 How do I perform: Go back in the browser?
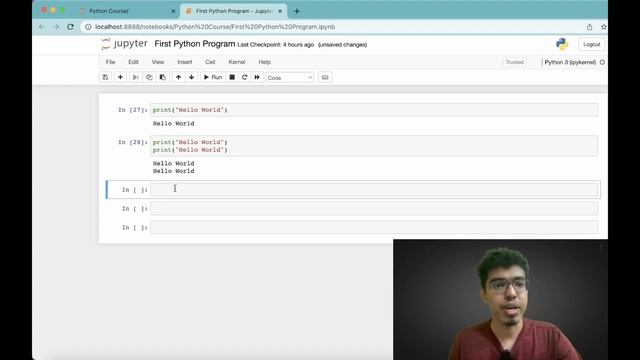[x=42, y=27]
